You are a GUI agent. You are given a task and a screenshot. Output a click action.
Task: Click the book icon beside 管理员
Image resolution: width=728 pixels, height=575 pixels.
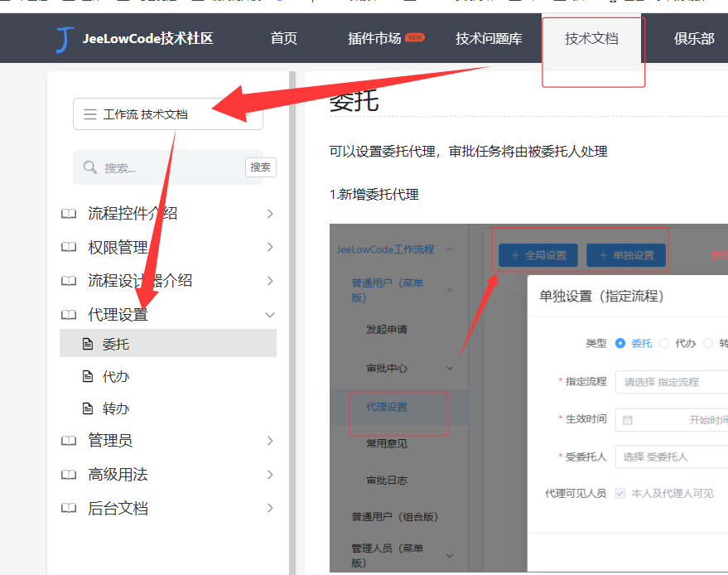[x=69, y=442]
